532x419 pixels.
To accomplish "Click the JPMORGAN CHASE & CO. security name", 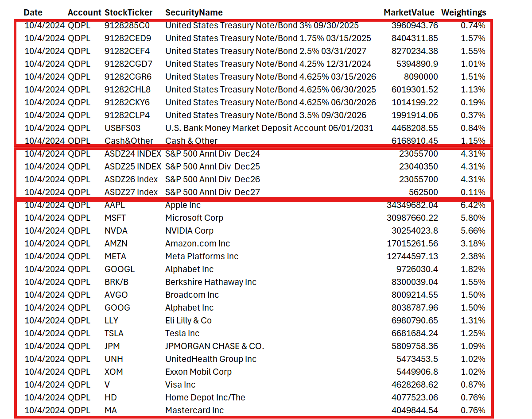I will coord(214,346).
